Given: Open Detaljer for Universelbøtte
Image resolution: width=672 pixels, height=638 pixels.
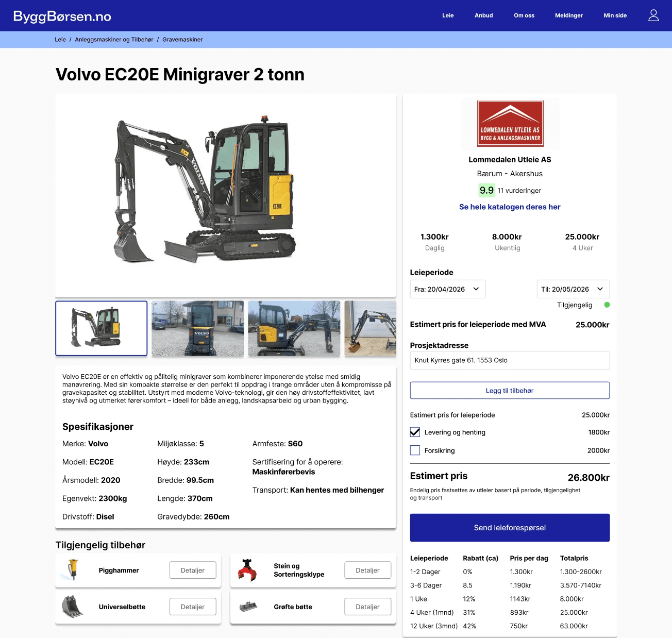Looking at the screenshot, I should (x=193, y=607).
